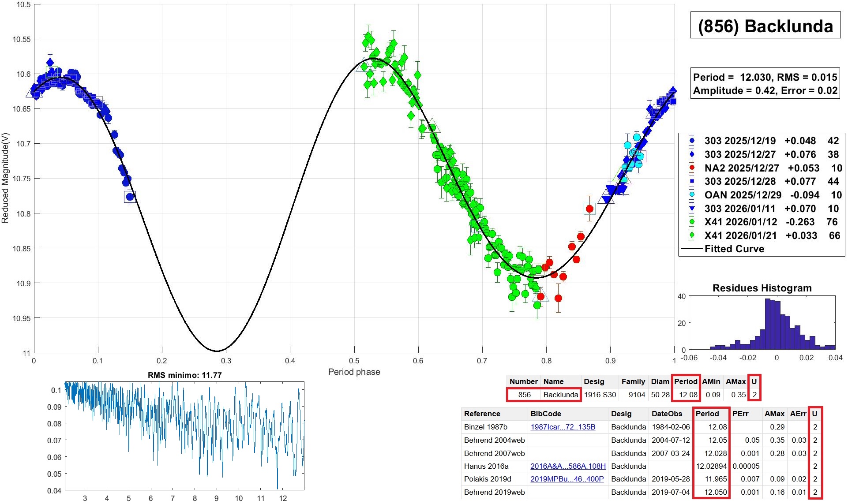This screenshot has width=848, height=504.
Task: Click the Residues Histogram title
Action: point(762,288)
